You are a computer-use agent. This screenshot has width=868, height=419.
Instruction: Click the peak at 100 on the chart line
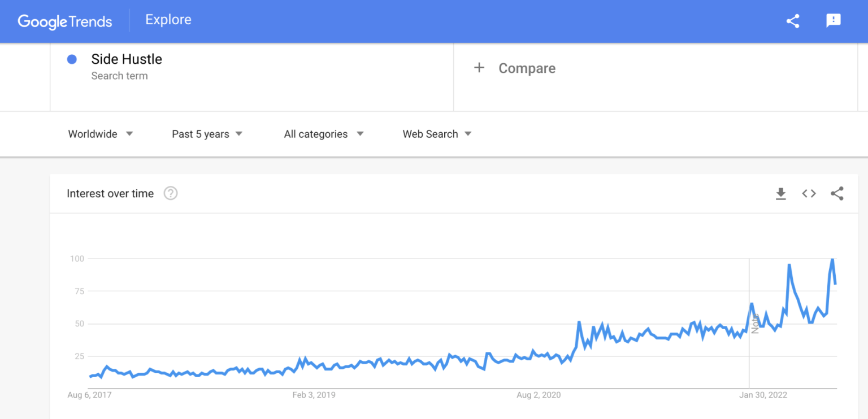click(832, 259)
